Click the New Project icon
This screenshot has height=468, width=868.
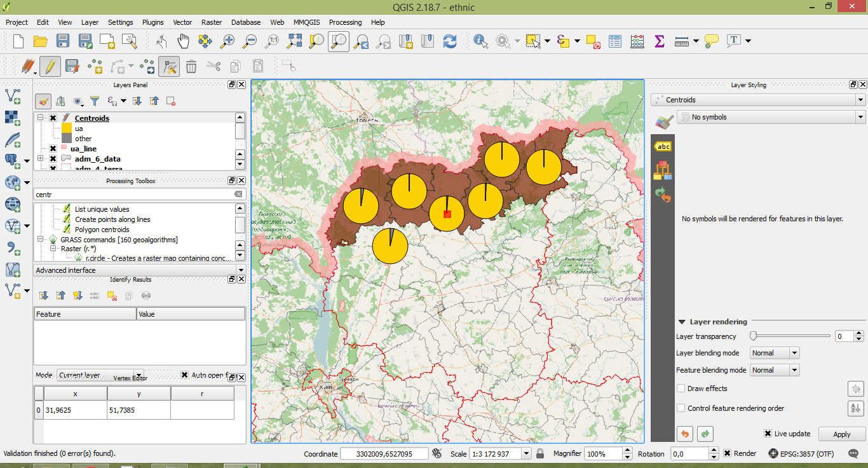[18, 41]
